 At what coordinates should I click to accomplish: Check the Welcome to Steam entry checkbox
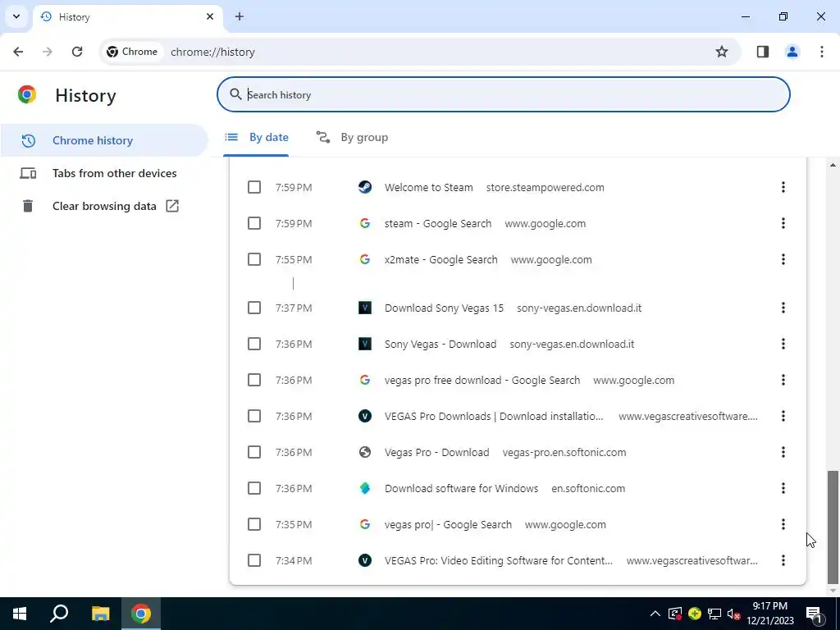[x=254, y=187]
